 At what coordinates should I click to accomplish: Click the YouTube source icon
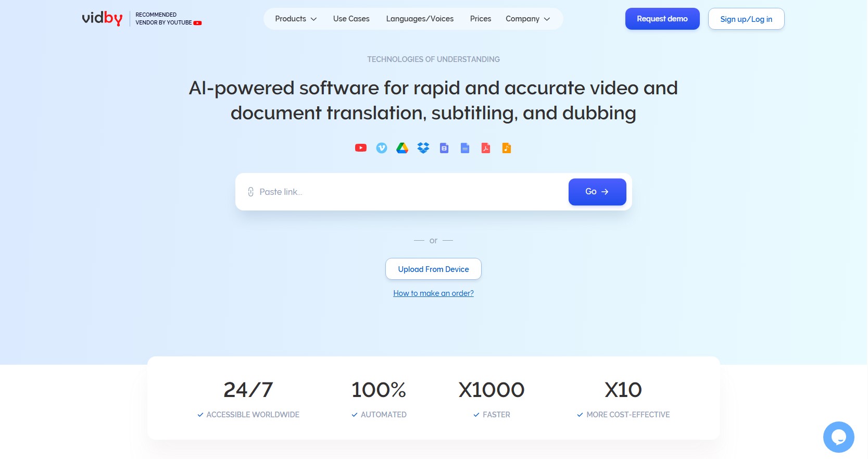click(x=360, y=148)
